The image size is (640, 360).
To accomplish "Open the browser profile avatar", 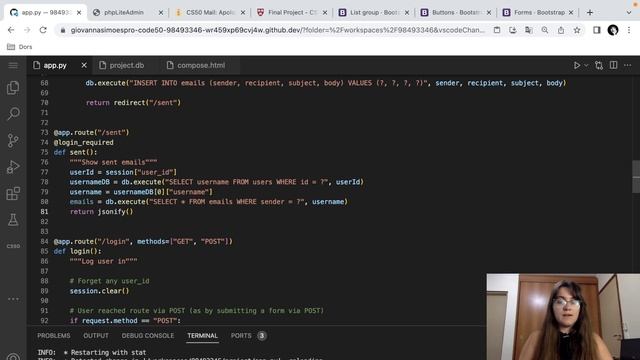I will 613,30.
